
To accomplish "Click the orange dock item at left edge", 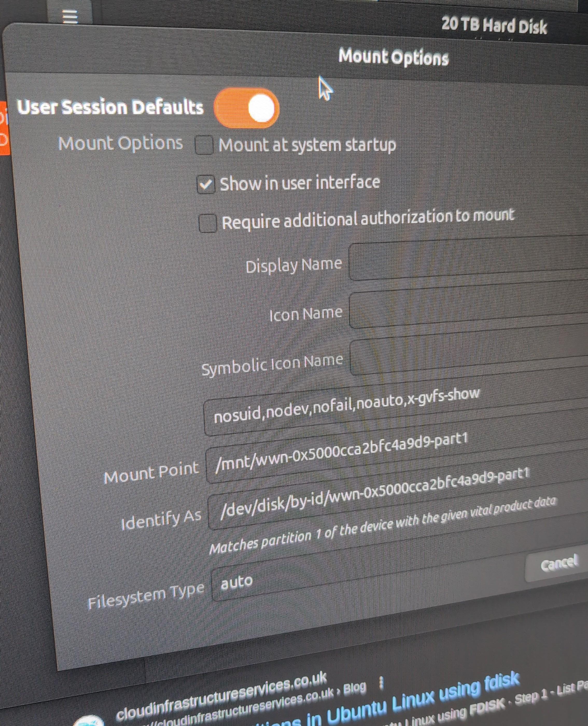I will 4,128.
